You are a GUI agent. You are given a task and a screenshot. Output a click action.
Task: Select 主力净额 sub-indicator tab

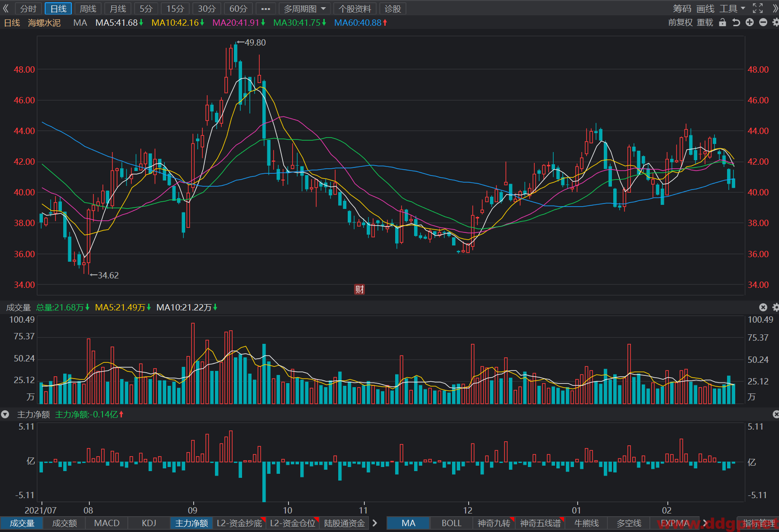[x=191, y=523]
